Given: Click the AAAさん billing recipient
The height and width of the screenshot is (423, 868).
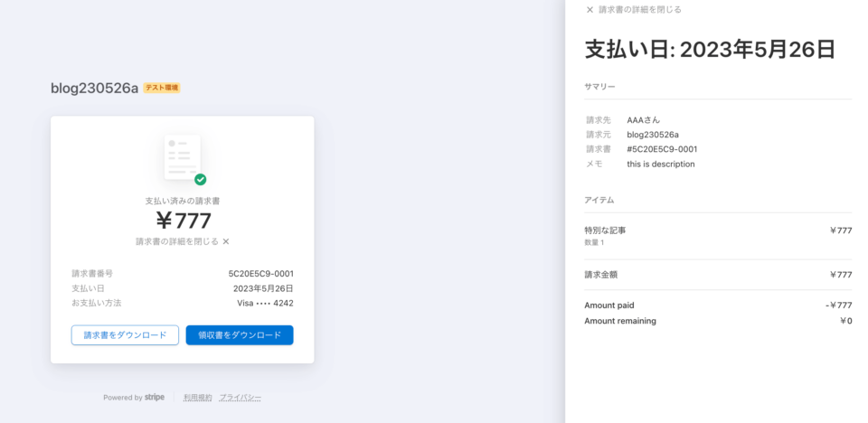Looking at the screenshot, I should [643, 119].
